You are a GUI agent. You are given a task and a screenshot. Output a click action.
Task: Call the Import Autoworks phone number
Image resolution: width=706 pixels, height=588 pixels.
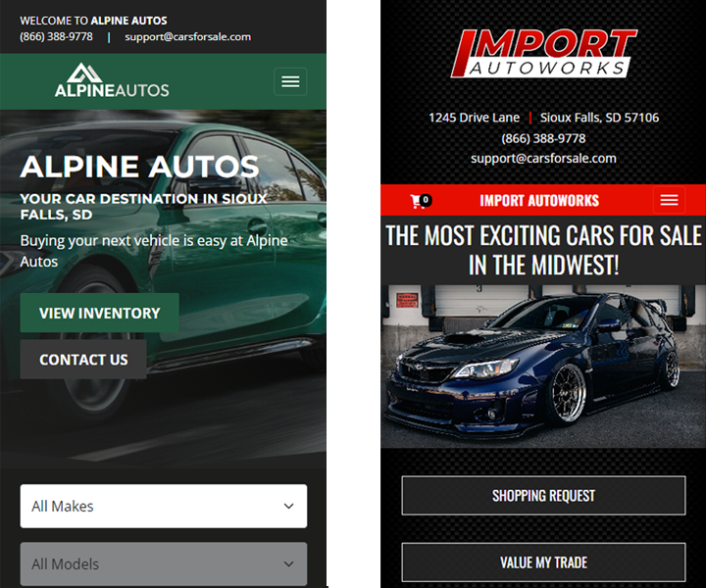click(x=543, y=138)
